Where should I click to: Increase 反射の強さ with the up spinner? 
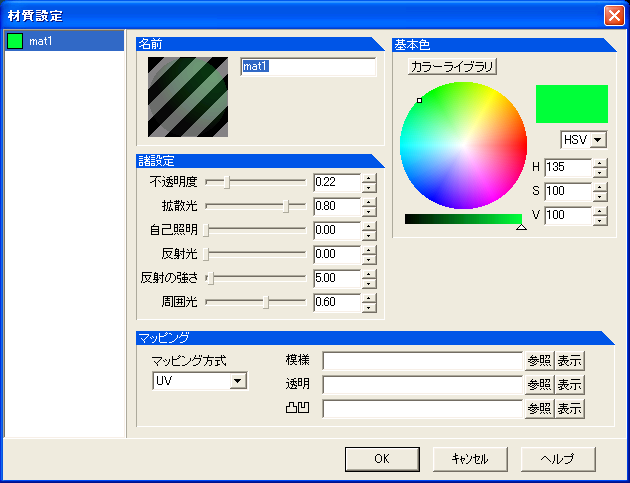point(369,274)
